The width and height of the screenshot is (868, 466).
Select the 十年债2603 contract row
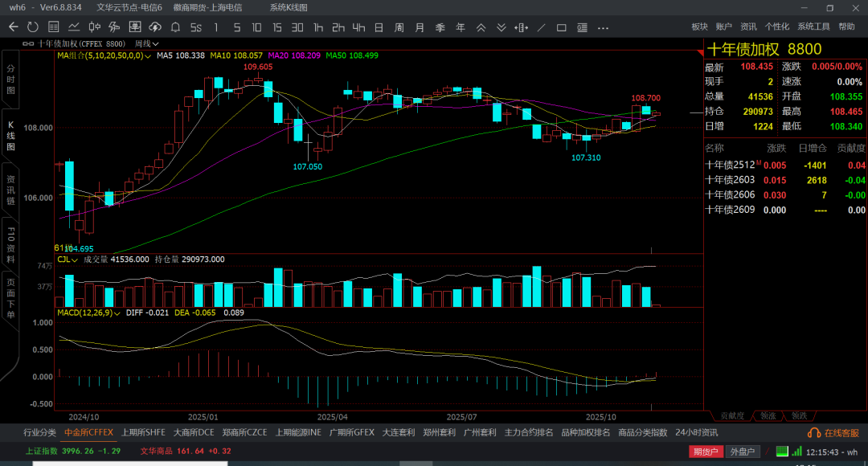pyautogui.click(x=730, y=180)
